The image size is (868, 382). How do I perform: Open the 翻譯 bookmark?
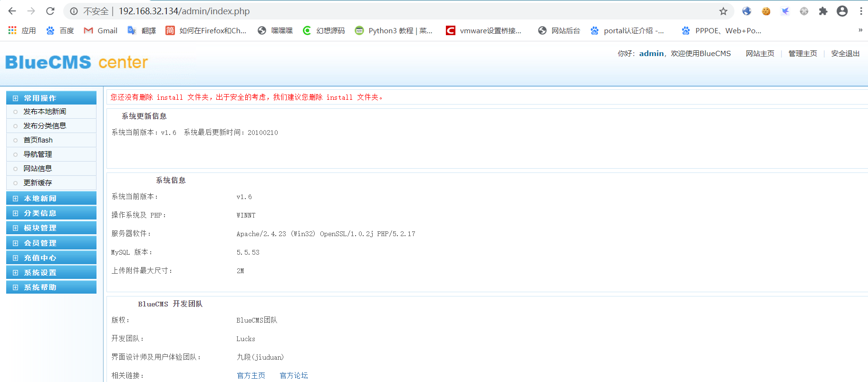(142, 30)
